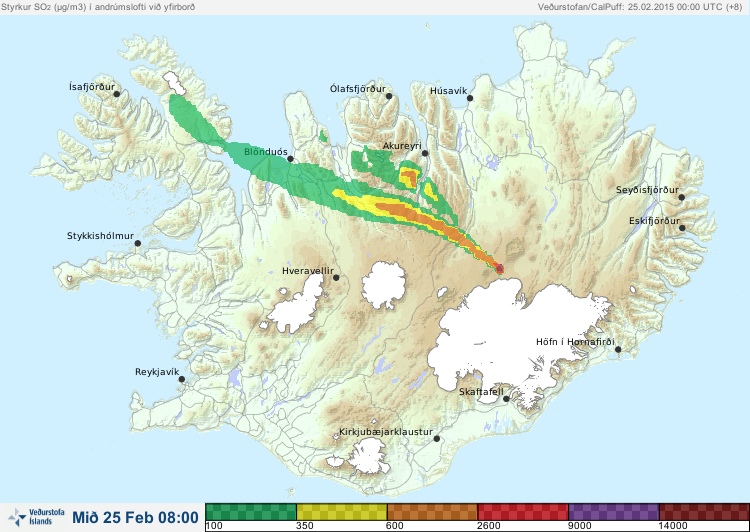Click the 'Hveravellir' label
The width and height of the screenshot is (750, 532).
308,271
